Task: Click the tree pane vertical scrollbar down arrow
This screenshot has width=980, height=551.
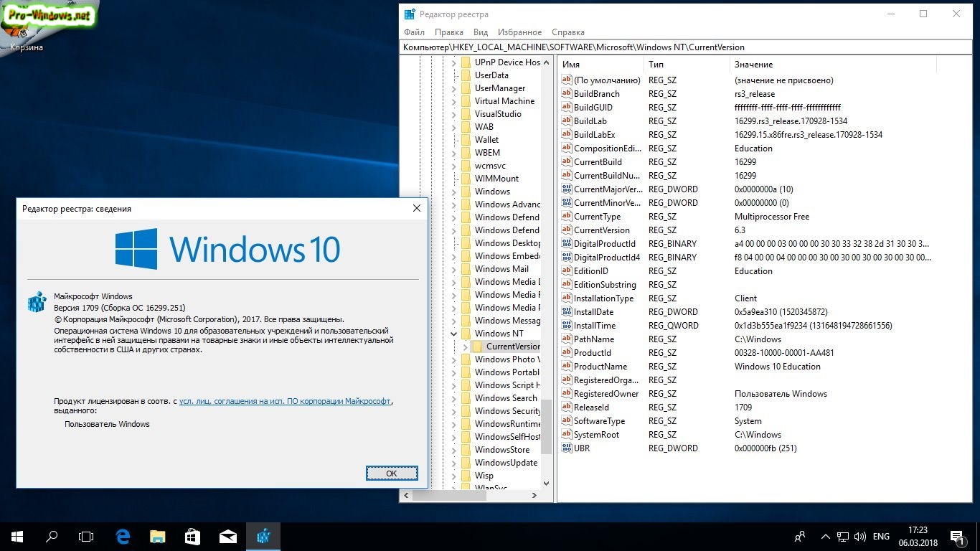Action: [x=547, y=484]
